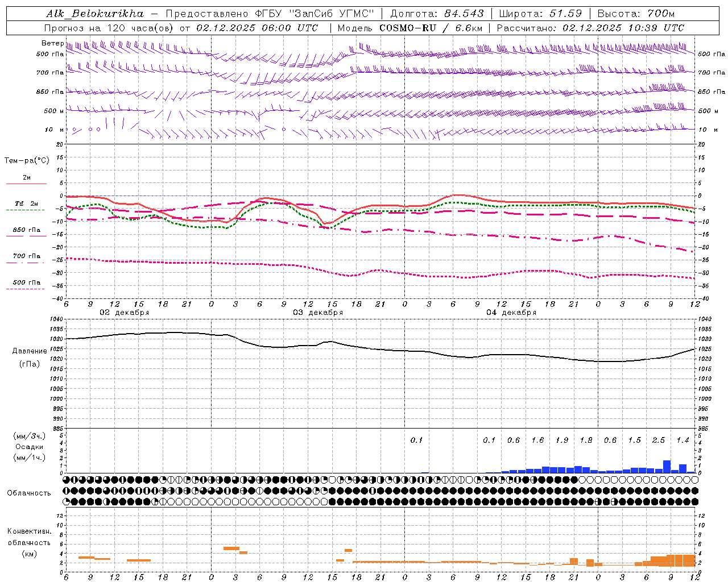
Task: Click the 03 декабря date label
Action: coord(318,313)
